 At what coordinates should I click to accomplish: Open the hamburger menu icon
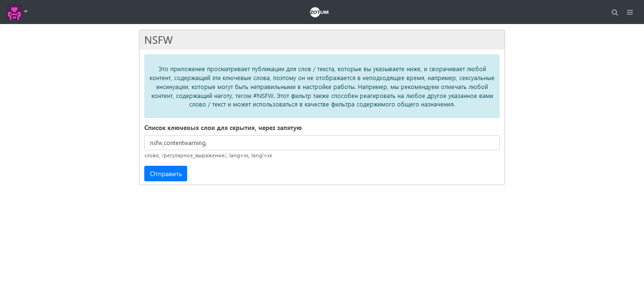[630, 12]
